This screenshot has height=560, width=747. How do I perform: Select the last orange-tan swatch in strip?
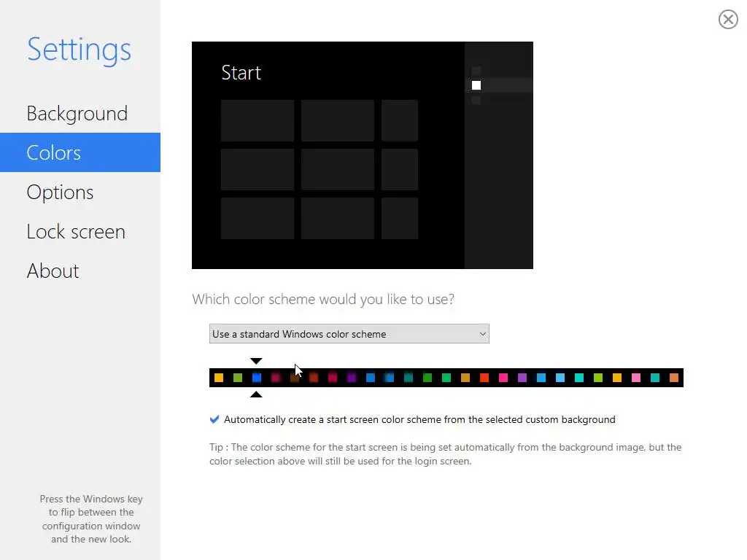673,378
